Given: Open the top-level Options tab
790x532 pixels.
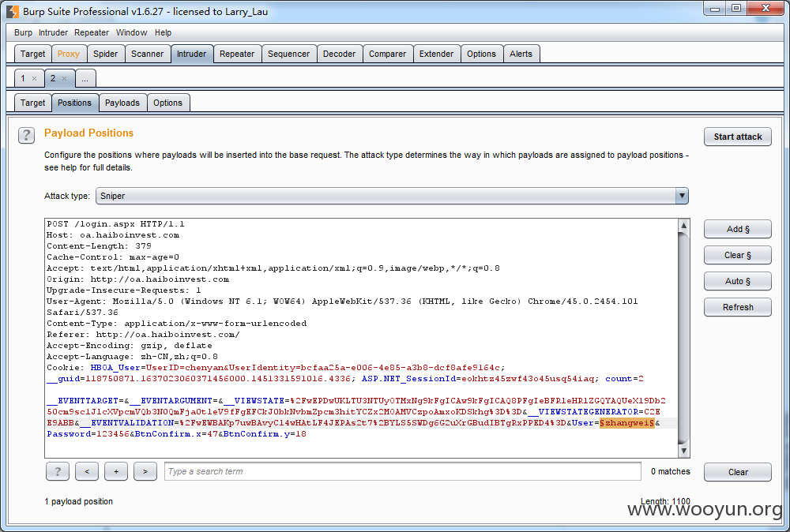Looking at the screenshot, I should [481, 54].
